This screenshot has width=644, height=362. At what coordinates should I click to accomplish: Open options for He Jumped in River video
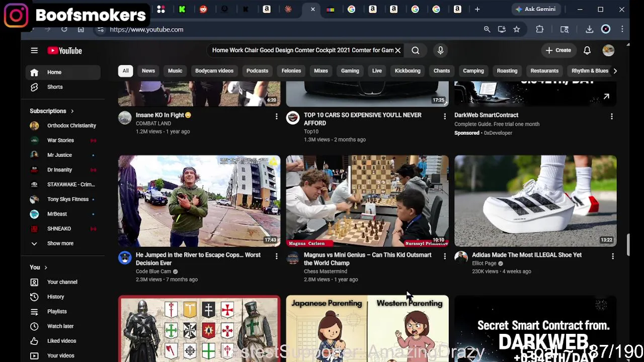276,256
